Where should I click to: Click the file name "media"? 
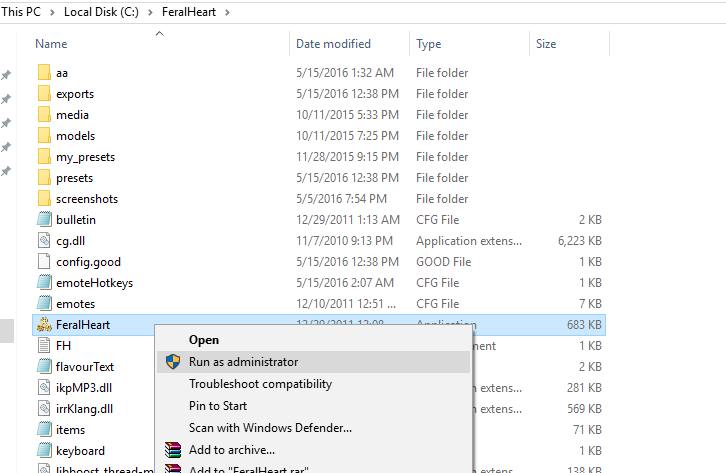pyautogui.click(x=72, y=115)
